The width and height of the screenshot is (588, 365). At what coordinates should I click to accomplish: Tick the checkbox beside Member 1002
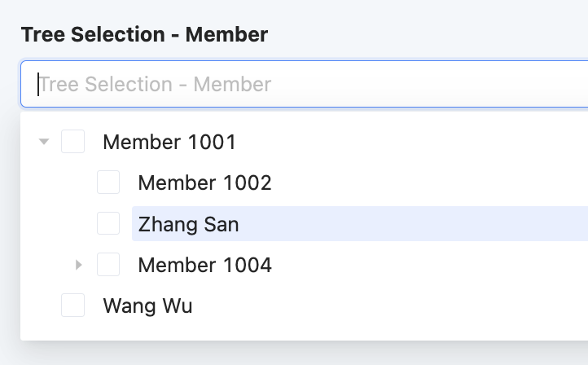108,182
